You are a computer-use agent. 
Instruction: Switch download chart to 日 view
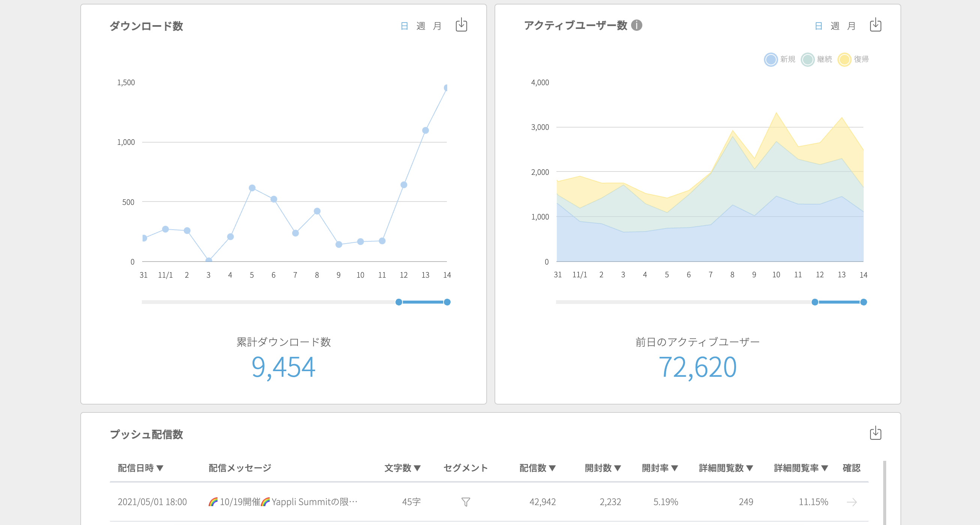click(404, 26)
